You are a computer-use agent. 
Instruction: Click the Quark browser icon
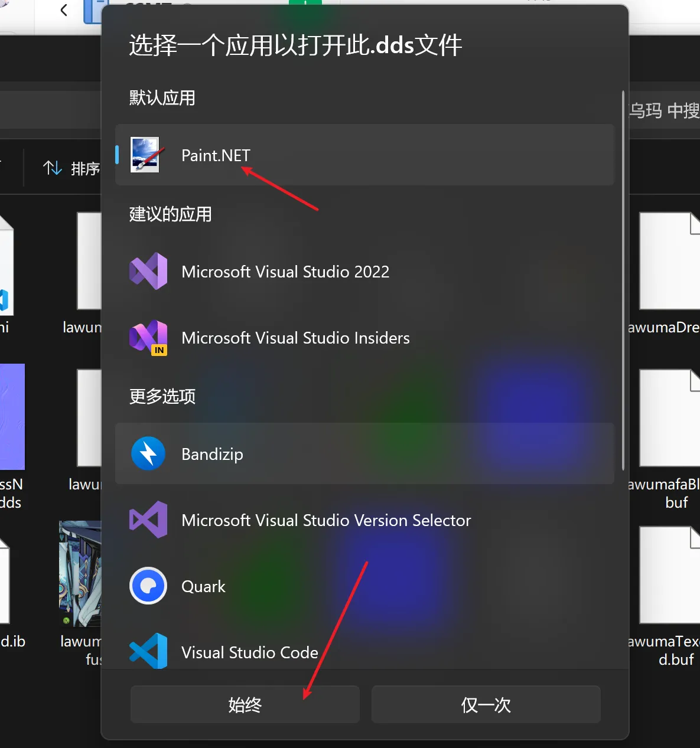(x=148, y=586)
